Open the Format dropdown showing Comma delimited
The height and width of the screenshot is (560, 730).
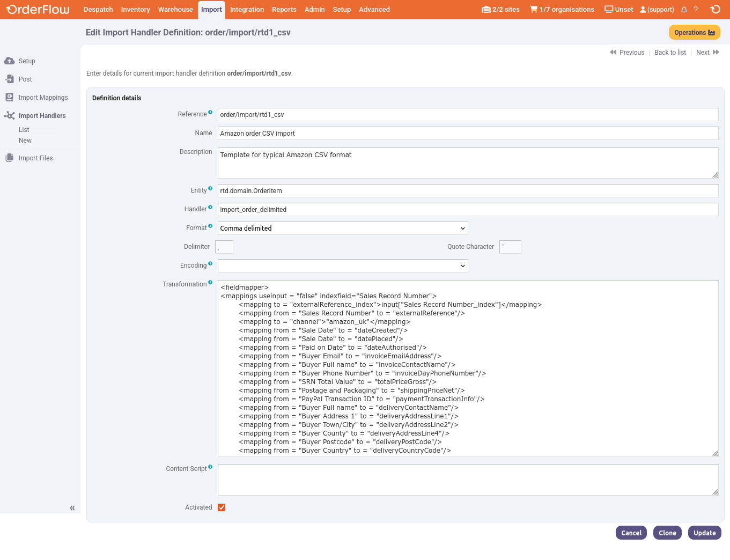[x=342, y=228]
